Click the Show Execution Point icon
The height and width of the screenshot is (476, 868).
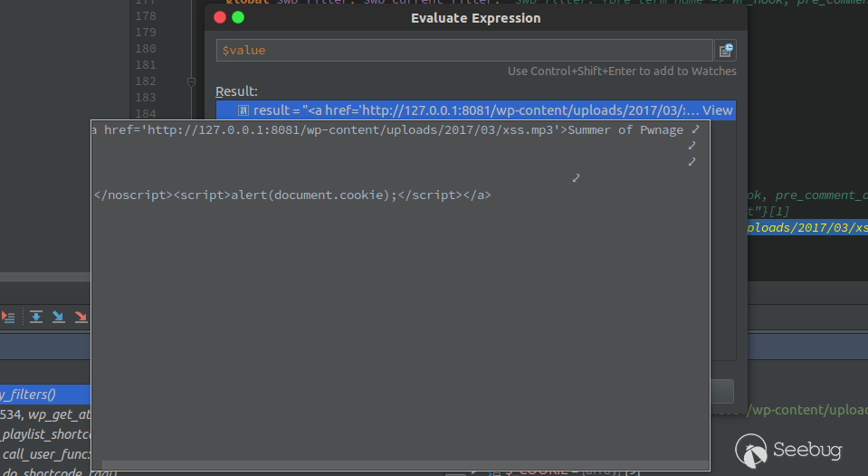coord(8,317)
